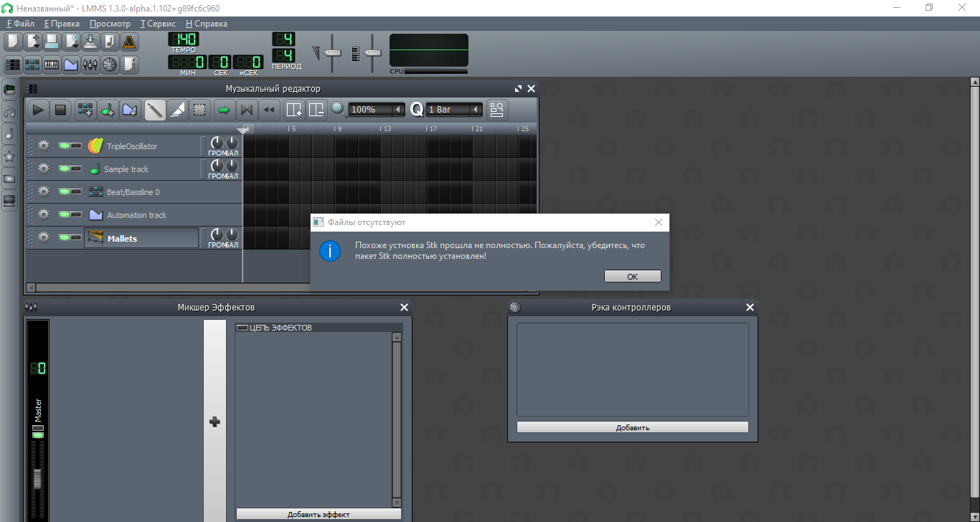Open TripleOscillator track gear menu
Viewport: 980px width, 522px height.
44,146
